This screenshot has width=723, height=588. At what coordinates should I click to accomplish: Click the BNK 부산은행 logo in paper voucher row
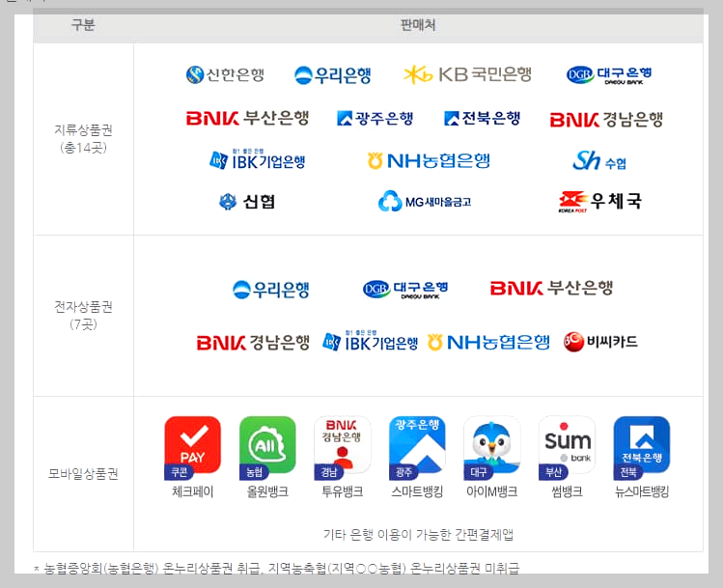coord(247,118)
